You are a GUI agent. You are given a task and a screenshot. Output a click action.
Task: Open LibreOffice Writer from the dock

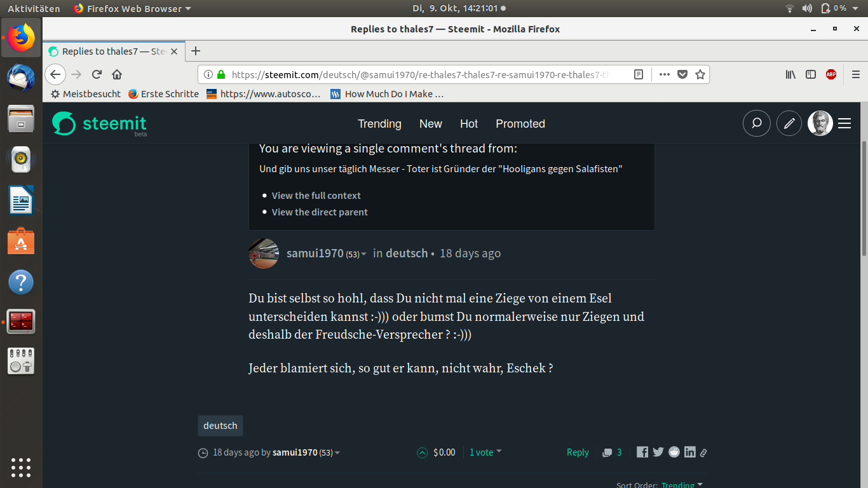tap(21, 200)
